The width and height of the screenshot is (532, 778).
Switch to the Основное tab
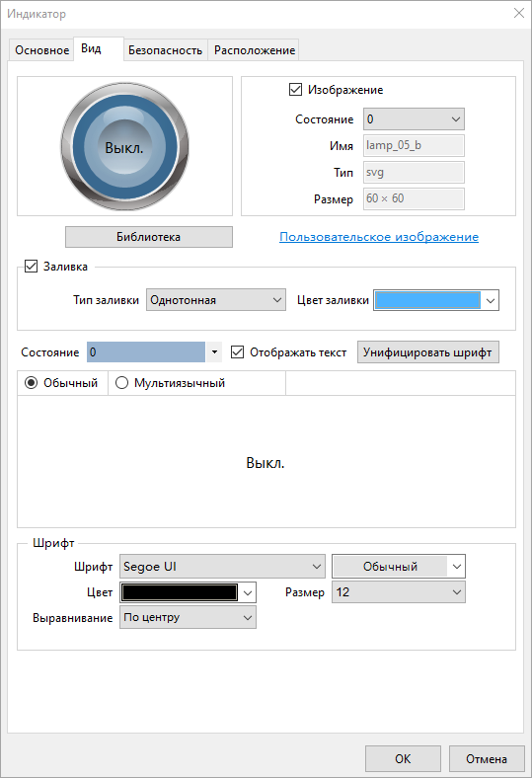41,50
